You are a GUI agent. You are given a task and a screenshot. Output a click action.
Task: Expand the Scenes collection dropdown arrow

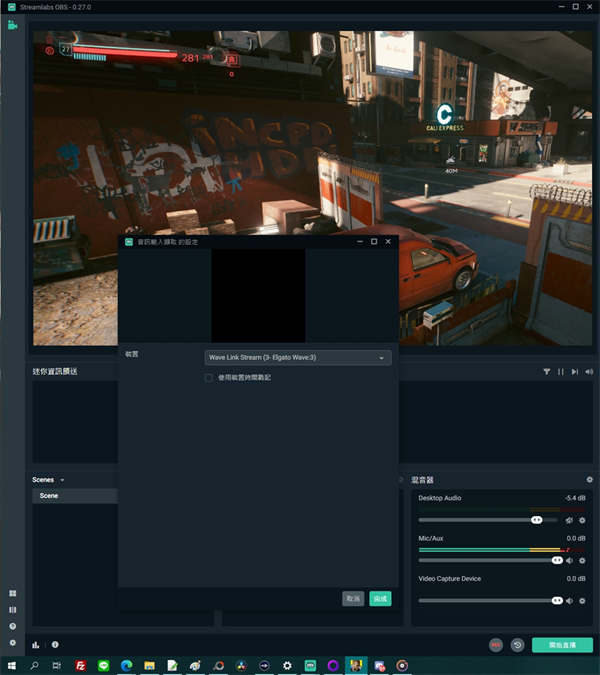(62, 480)
